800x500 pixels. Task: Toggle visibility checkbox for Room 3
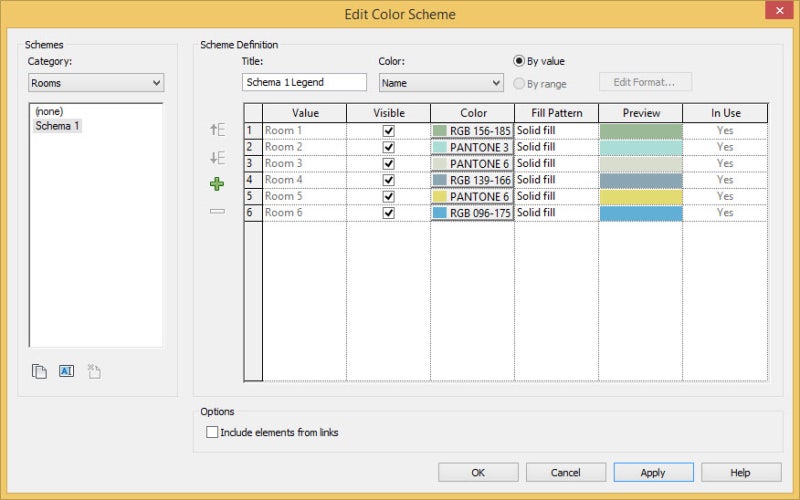388,163
